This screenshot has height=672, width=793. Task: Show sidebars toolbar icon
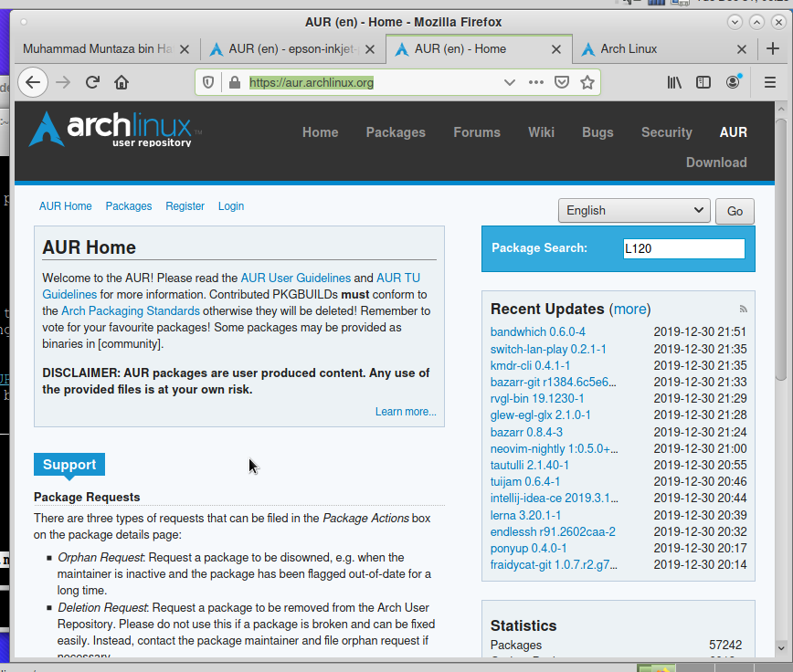point(703,83)
